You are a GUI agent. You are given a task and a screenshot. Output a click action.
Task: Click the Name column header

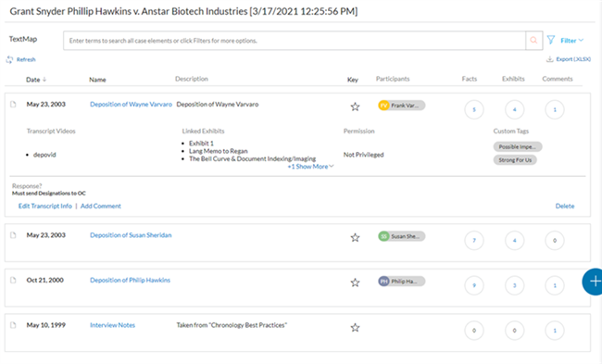tap(97, 80)
